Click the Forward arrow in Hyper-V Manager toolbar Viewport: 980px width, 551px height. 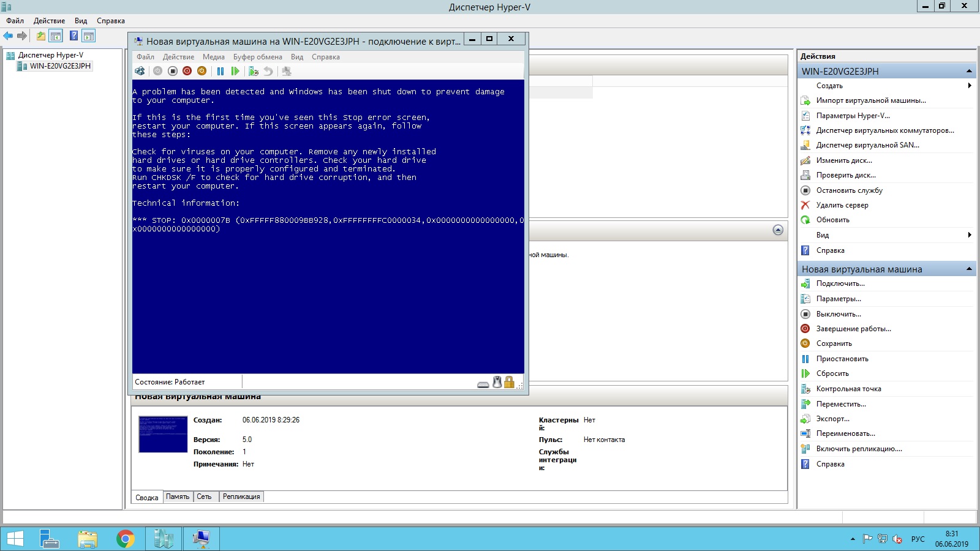(22, 36)
